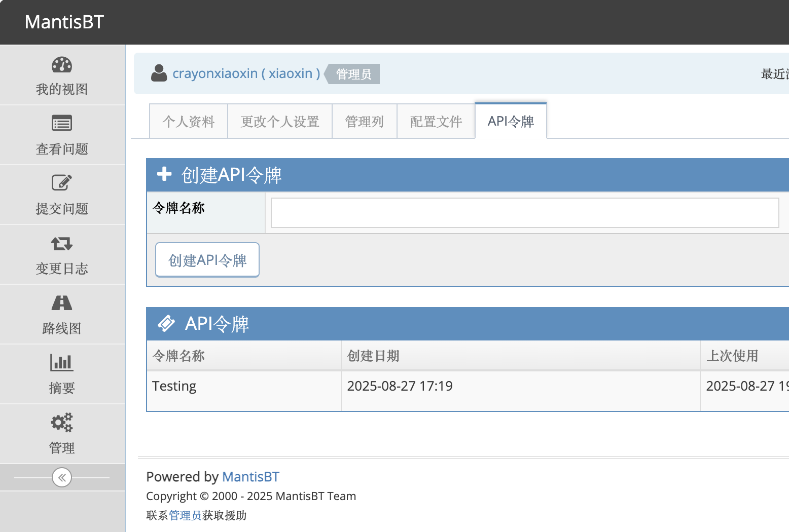This screenshot has width=789, height=532.
Task: Open the 管理列 tab
Action: tap(364, 122)
